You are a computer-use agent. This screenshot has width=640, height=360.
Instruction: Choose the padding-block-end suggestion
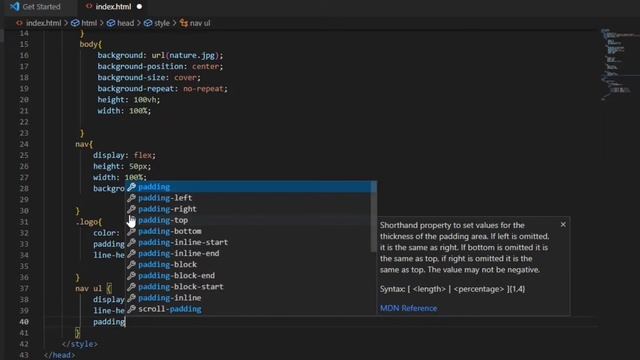(250, 276)
